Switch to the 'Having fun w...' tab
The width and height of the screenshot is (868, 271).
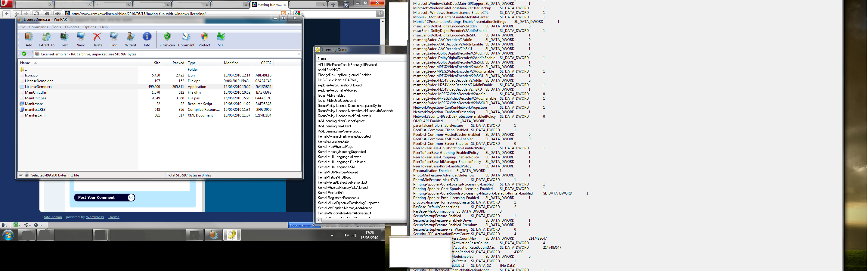[x=269, y=5]
